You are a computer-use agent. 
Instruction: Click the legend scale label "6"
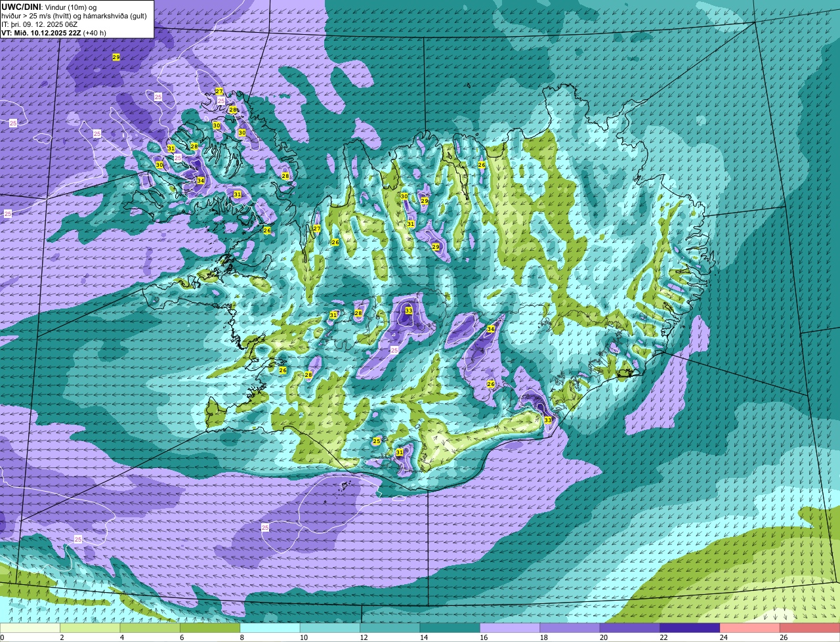(x=181, y=637)
